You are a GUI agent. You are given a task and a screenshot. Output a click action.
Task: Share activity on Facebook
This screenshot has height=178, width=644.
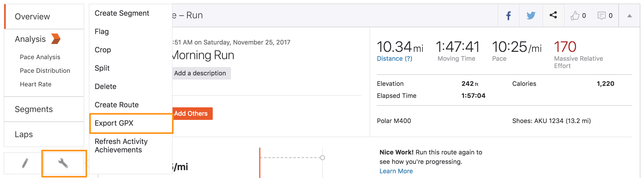click(508, 16)
